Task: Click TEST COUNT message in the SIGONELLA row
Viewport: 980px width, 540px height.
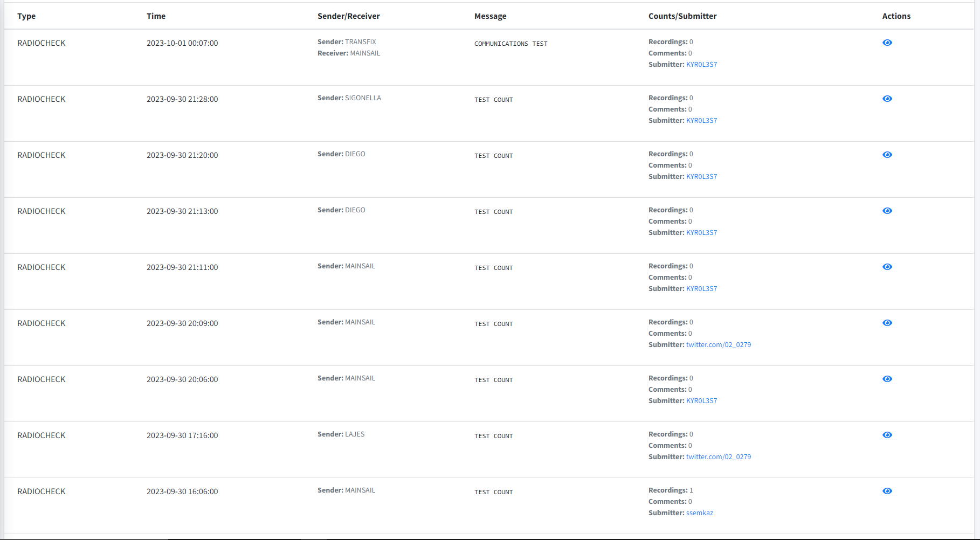Action: point(494,100)
